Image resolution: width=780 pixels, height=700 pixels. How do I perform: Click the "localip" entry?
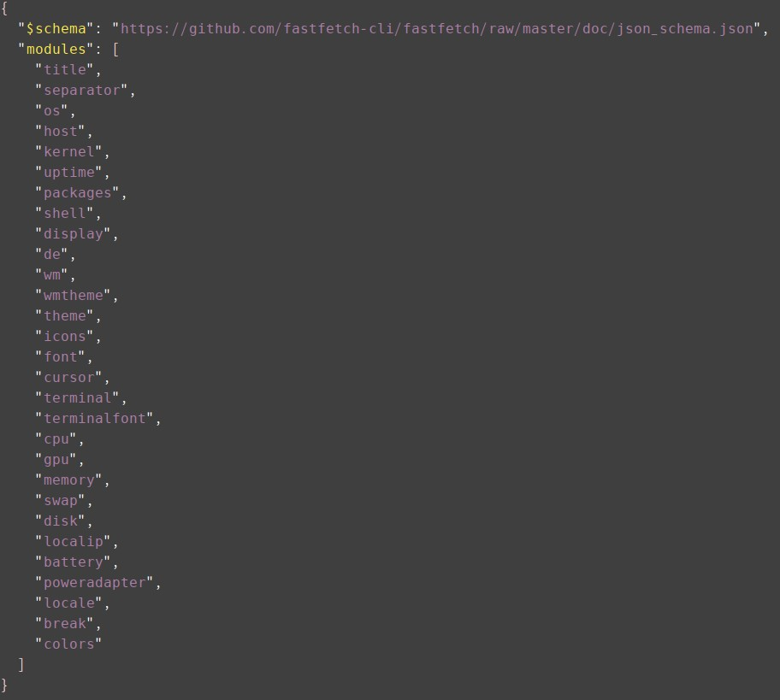coord(74,541)
